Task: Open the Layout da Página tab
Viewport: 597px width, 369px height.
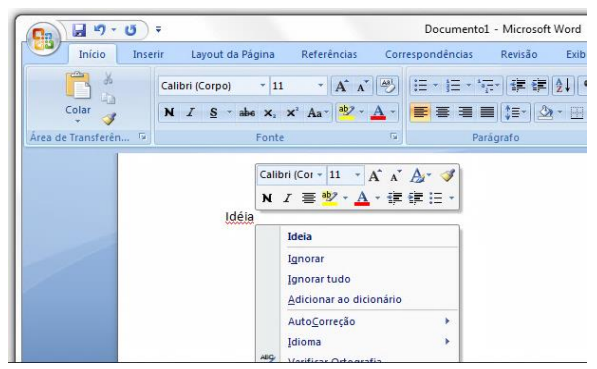Action: pyautogui.click(x=233, y=54)
